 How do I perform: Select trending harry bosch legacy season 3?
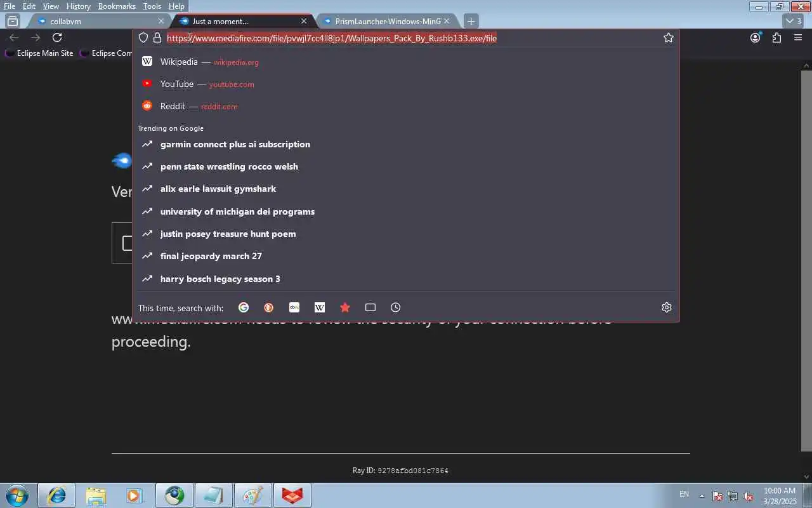[x=406, y=279]
